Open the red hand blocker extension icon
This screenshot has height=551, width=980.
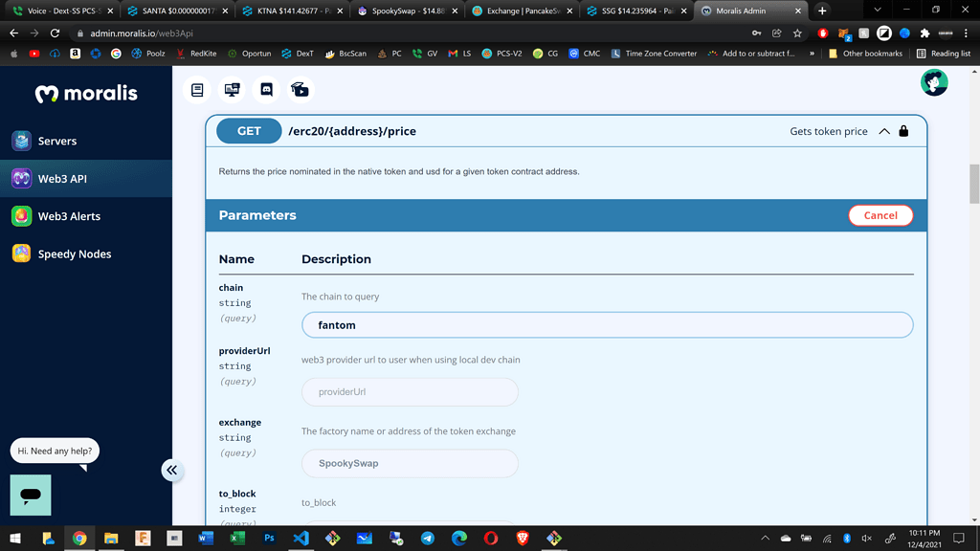822,33
